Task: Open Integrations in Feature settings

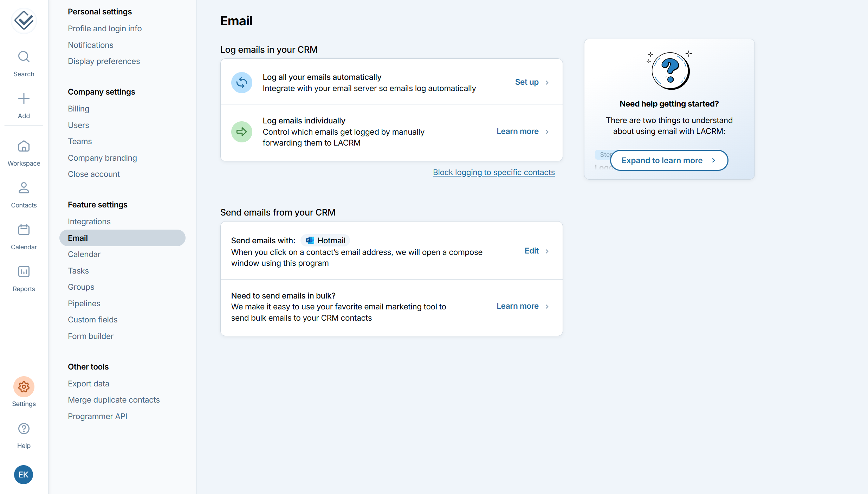Action: [x=89, y=222]
